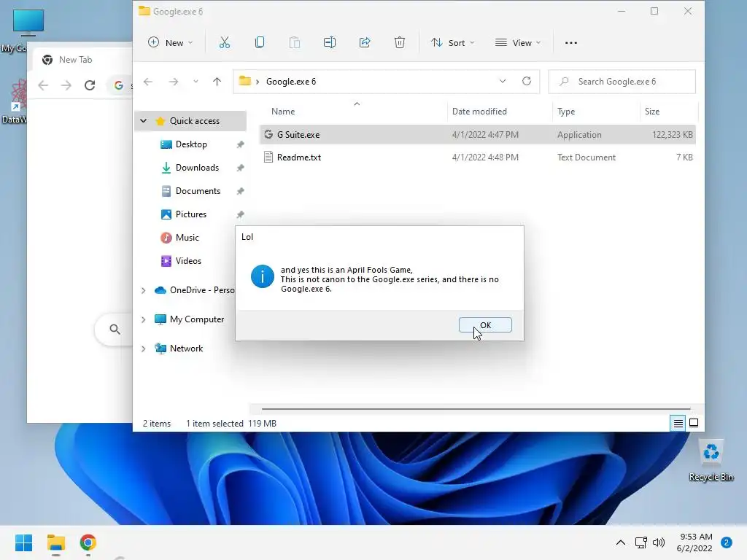This screenshot has height=560, width=747.
Task: Select OneDrive - Personal in navigation pane
Action: pos(196,290)
